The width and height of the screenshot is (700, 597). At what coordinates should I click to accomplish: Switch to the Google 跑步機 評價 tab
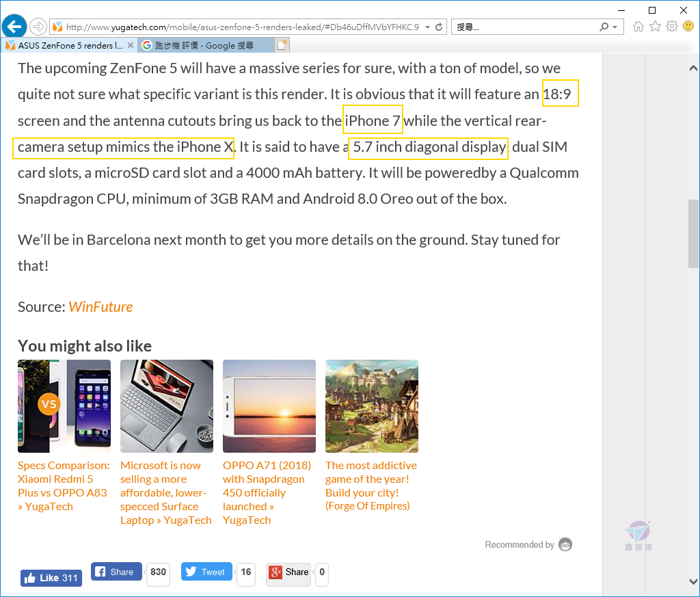tap(206, 45)
